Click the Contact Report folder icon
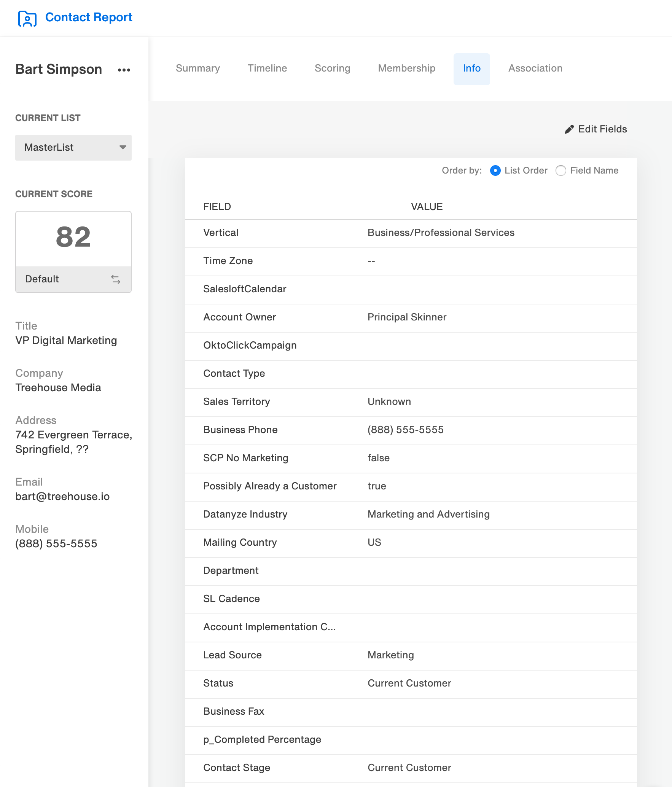The image size is (672, 787). (x=27, y=18)
